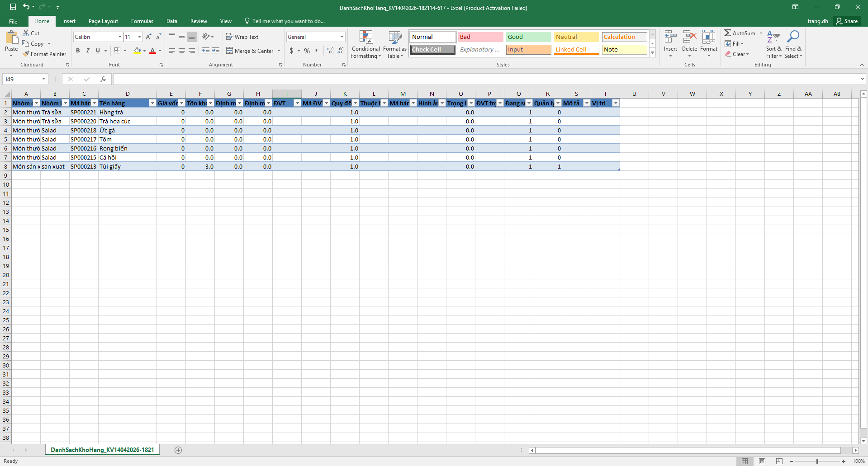The width and height of the screenshot is (868, 466).
Task: Click the Fill Color bucket
Action: click(x=137, y=51)
